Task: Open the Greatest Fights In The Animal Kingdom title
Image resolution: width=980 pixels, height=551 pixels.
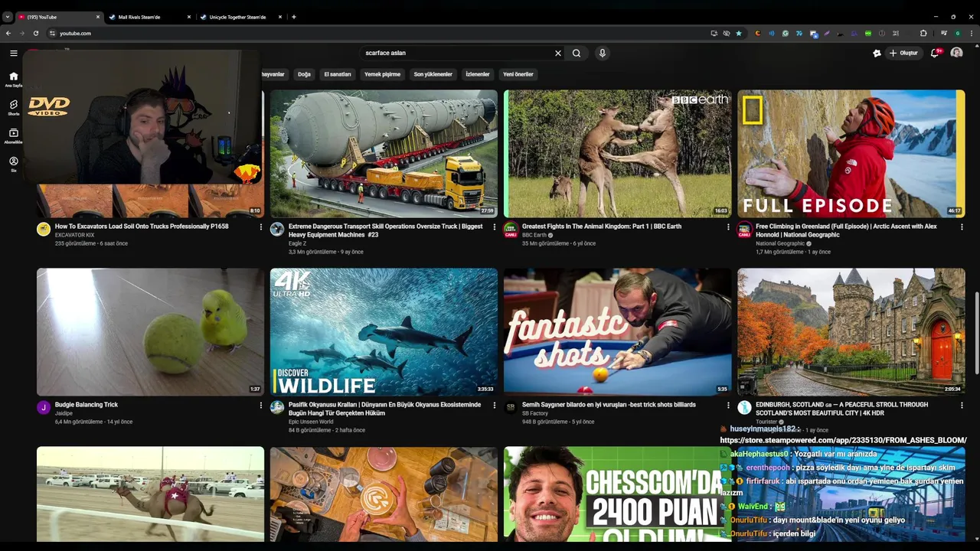Action: click(602, 227)
